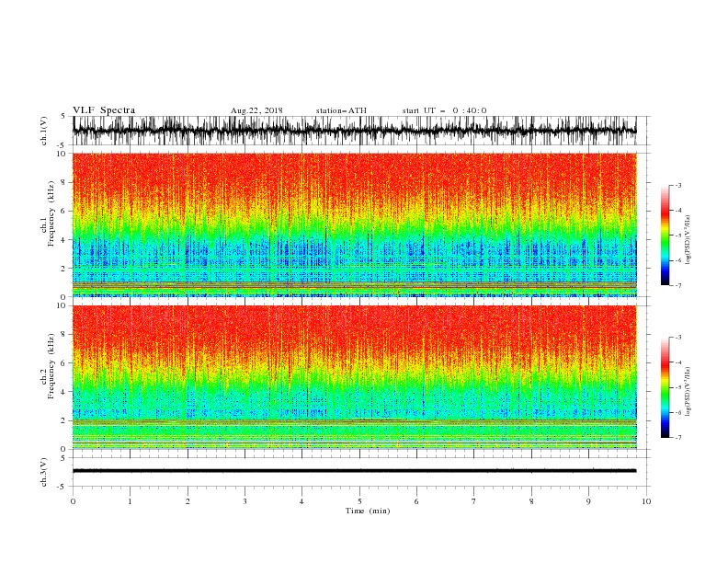Click the "-7" label on ch.1 colorbar
Image resolution: width=728 pixels, height=563 pixels.
pyautogui.click(x=678, y=285)
